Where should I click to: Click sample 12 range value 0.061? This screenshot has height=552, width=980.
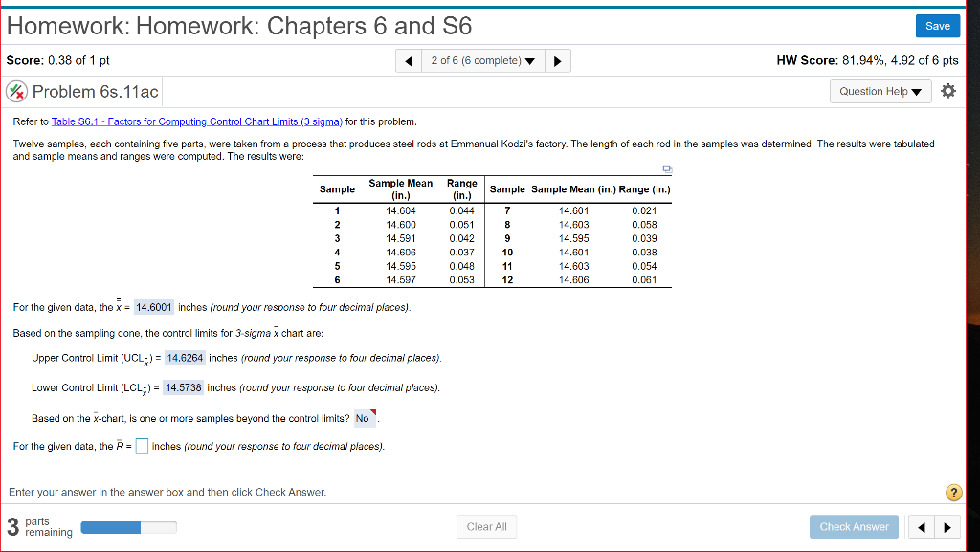point(644,280)
